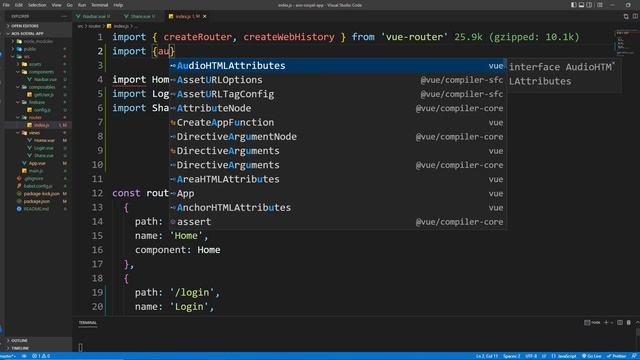
Task: Click the errors and warnings status indicator
Action: click(x=41, y=356)
